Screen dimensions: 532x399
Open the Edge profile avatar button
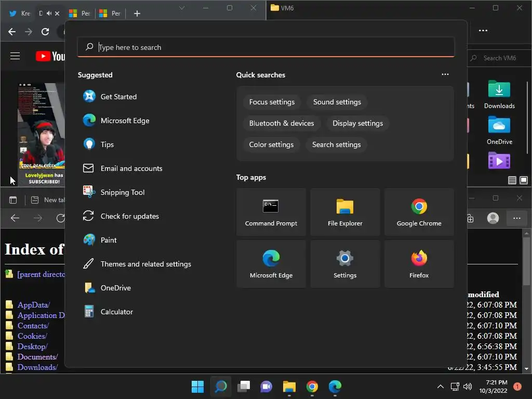coord(493,218)
